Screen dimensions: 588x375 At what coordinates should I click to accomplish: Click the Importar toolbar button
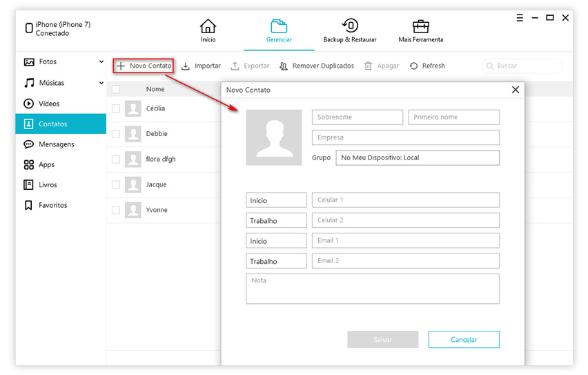pos(201,66)
